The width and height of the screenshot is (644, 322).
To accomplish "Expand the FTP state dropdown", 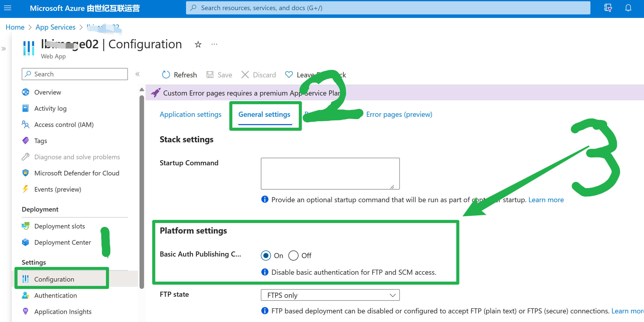I will (x=330, y=295).
